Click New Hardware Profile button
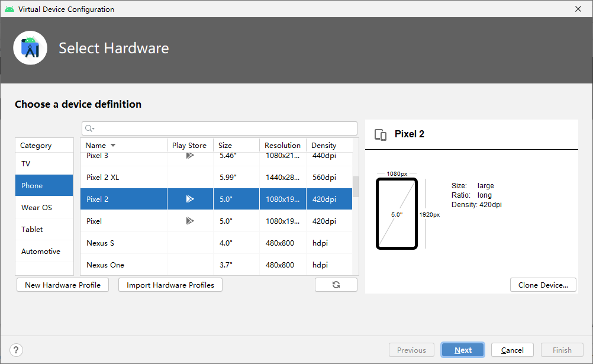 (63, 285)
